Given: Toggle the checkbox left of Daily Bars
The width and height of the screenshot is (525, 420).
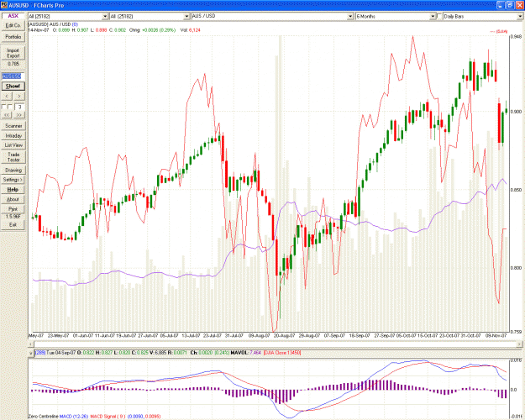Looking at the screenshot, I should point(439,16).
